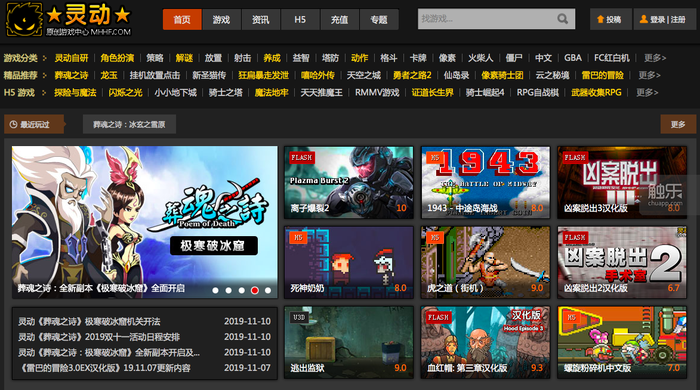The image size is (700, 390).
Task: Open the 凶案脱出2汉化版 thumbnail
Action: click(622, 262)
